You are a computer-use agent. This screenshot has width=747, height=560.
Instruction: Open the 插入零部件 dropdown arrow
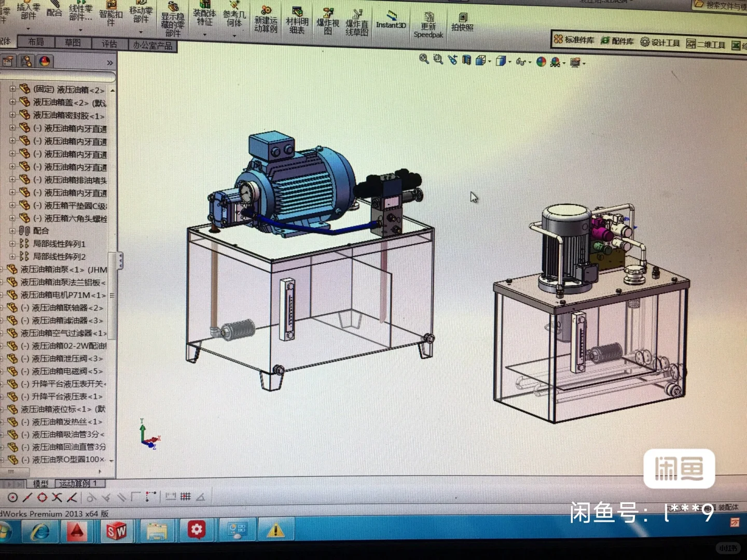(28, 29)
